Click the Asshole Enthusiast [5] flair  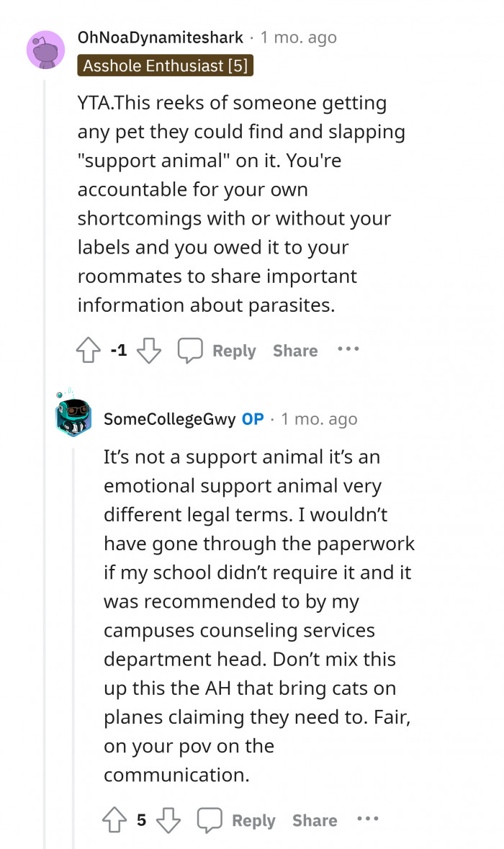point(166,66)
